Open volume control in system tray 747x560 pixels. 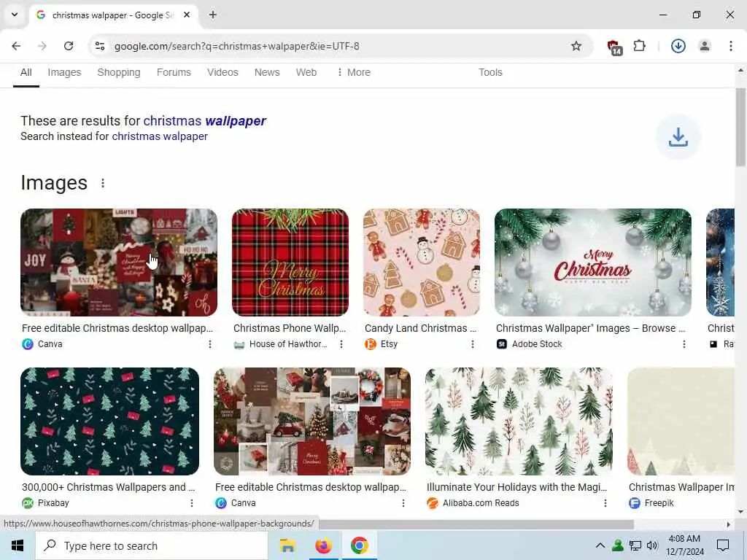coord(652,545)
